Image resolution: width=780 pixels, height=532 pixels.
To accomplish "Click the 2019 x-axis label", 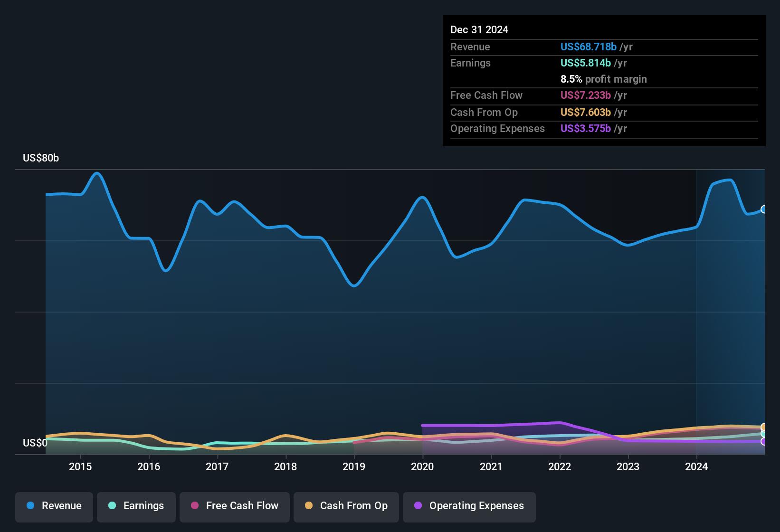I will pyautogui.click(x=354, y=467).
